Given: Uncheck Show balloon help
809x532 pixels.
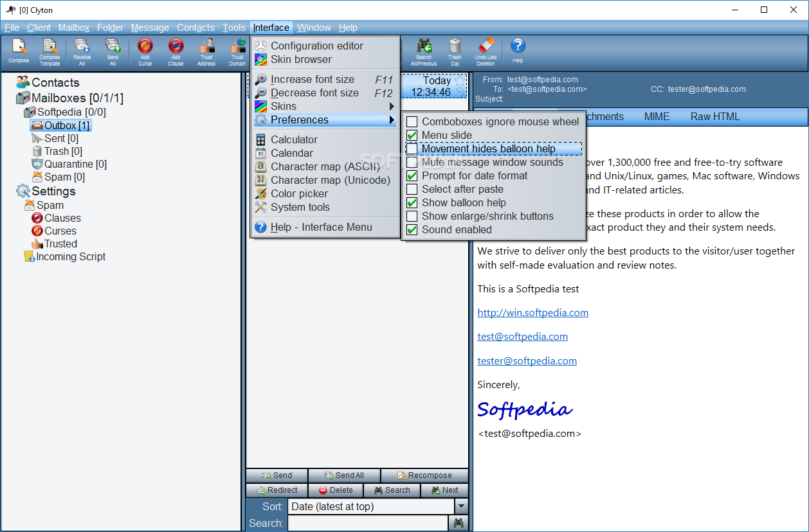Looking at the screenshot, I should [x=492, y=202].
